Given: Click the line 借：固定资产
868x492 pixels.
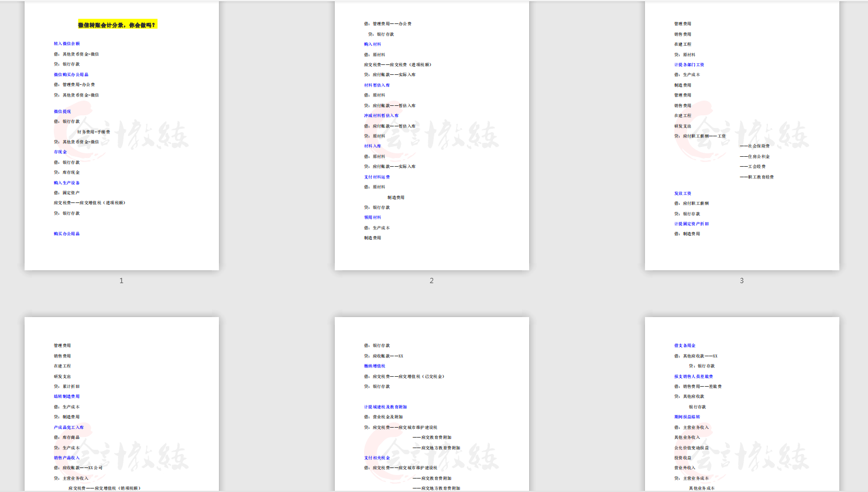Looking at the screenshot, I should 67,193.
